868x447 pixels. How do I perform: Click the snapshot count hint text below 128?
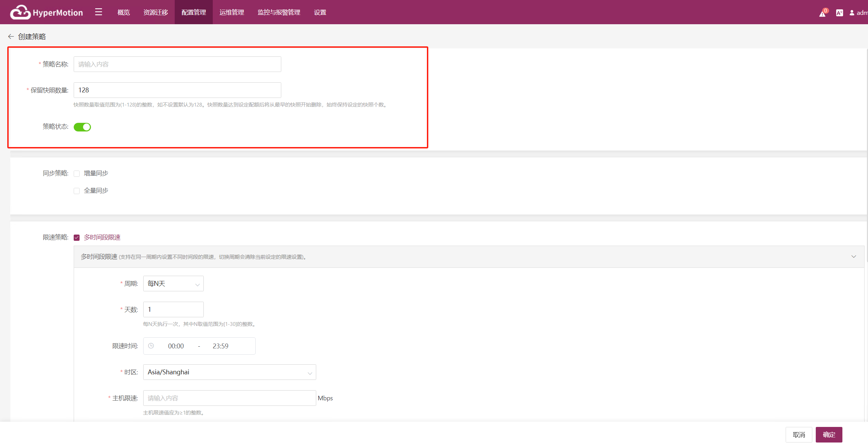point(231,105)
